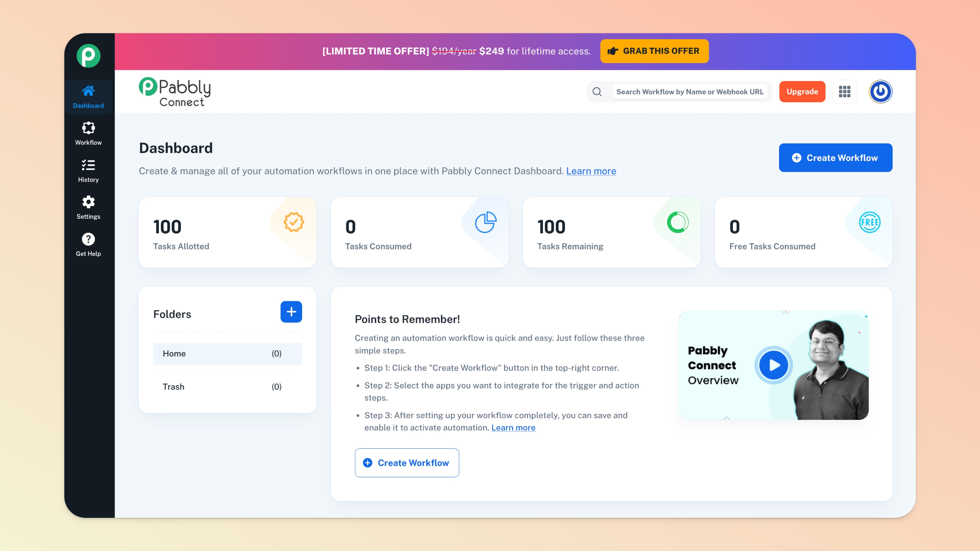This screenshot has width=980, height=551.
Task: Follow Learn more link after Step 3
Action: click(x=513, y=428)
